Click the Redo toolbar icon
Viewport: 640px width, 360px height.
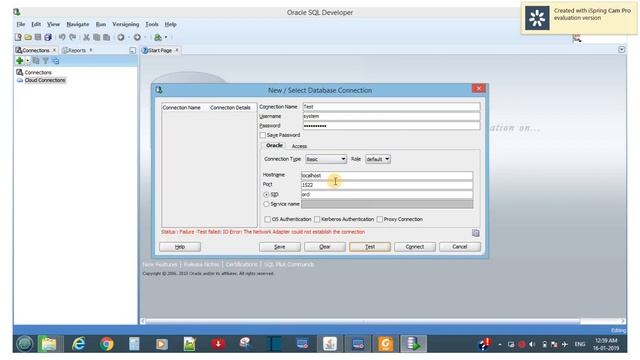click(x=73, y=37)
